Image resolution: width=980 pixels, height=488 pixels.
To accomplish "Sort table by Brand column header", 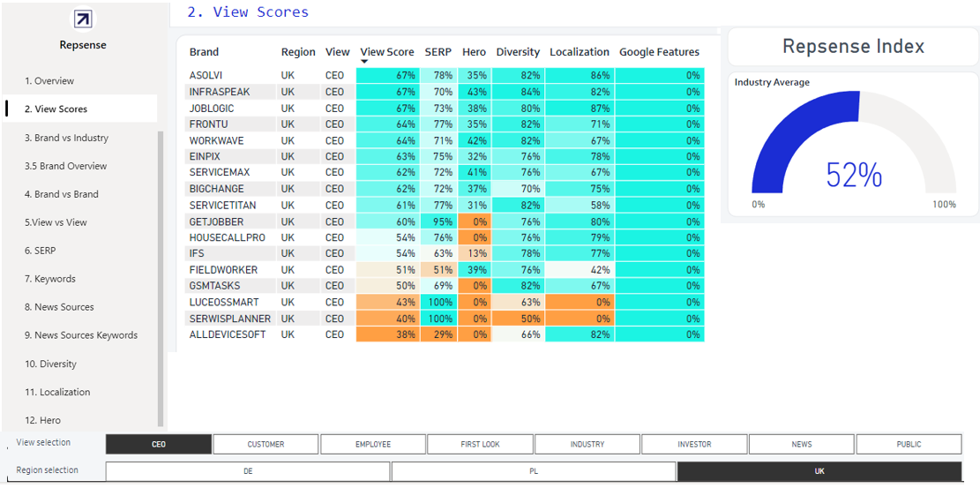I will pyautogui.click(x=204, y=52).
